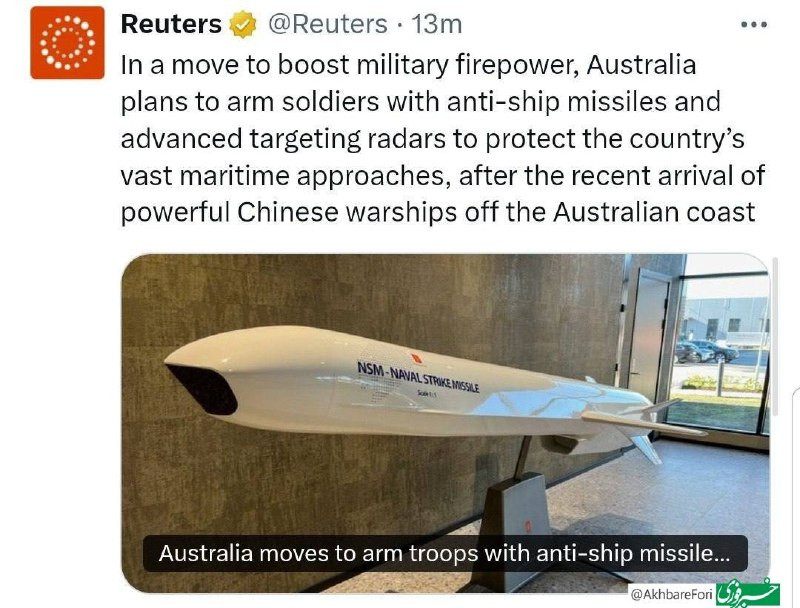Select the @AkhbareFori watermark label

pyautogui.click(x=671, y=594)
